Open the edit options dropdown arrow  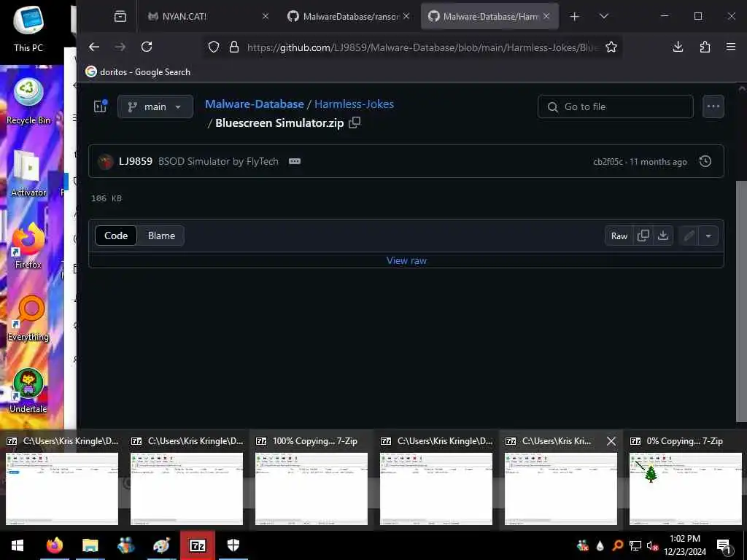tap(708, 236)
